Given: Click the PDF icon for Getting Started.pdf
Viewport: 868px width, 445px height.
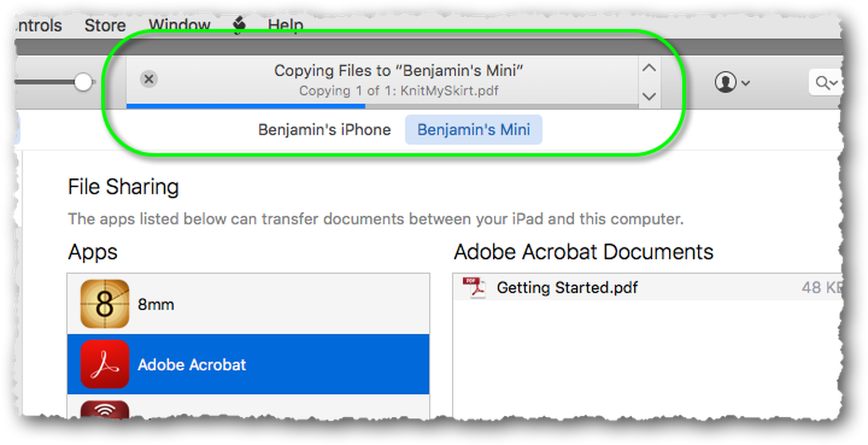Looking at the screenshot, I should 475,288.
